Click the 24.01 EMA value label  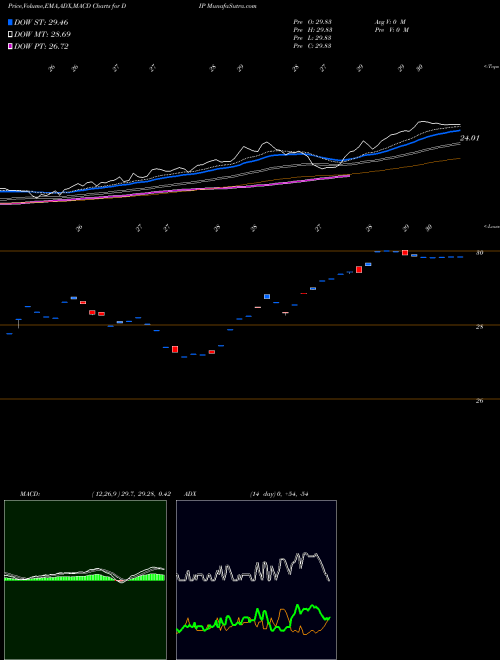pyautogui.click(x=469, y=138)
